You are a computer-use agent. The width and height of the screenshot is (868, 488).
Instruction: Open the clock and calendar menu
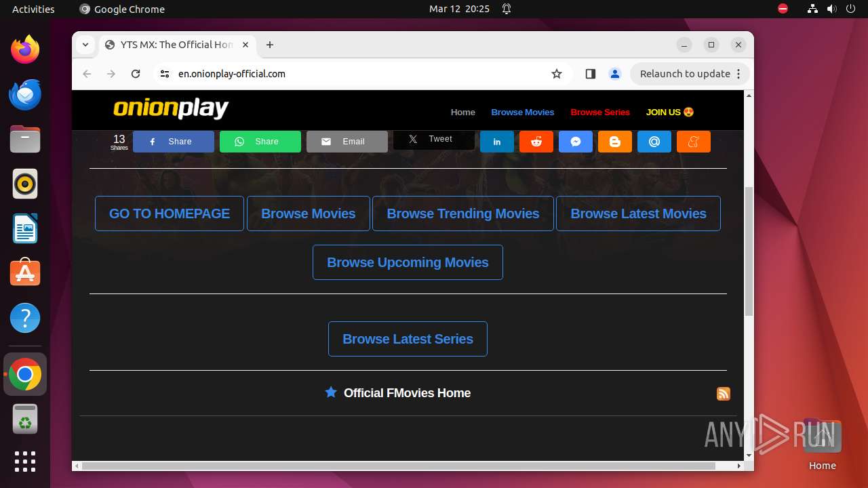click(459, 9)
